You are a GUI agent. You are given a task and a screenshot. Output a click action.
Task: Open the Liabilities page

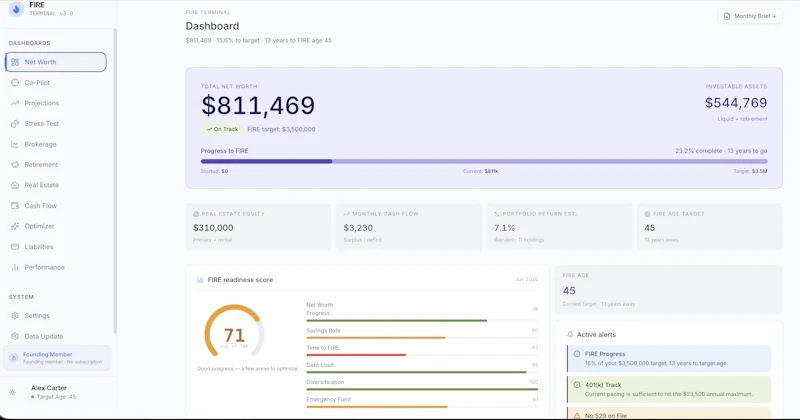tap(56, 247)
